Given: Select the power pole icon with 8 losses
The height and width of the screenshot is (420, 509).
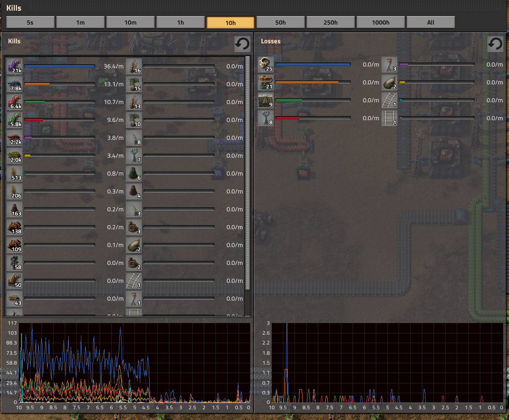Looking at the screenshot, I should pos(265,118).
